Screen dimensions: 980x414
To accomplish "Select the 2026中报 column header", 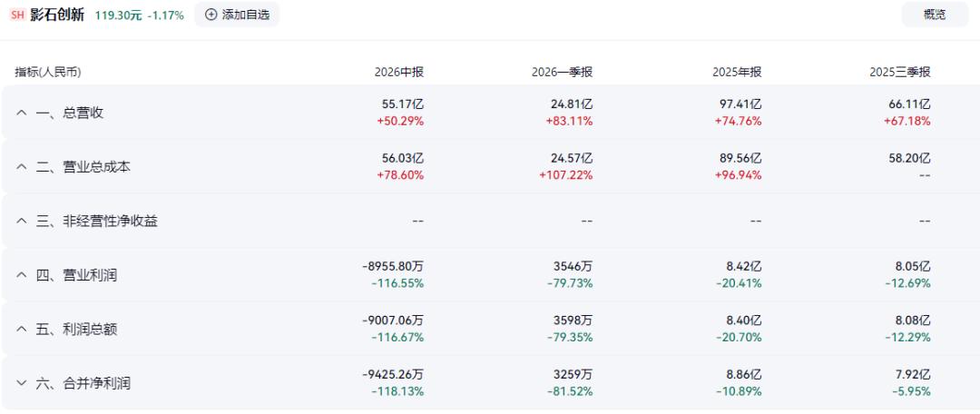I will [398, 73].
